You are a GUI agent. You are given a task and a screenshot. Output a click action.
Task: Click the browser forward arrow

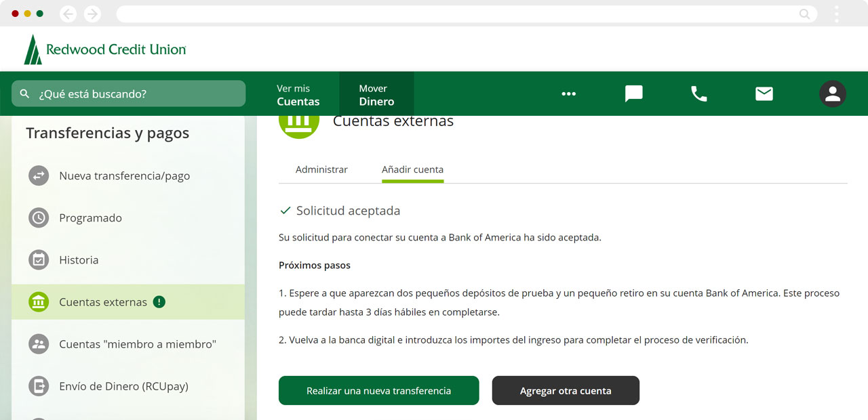click(x=92, y=14)
